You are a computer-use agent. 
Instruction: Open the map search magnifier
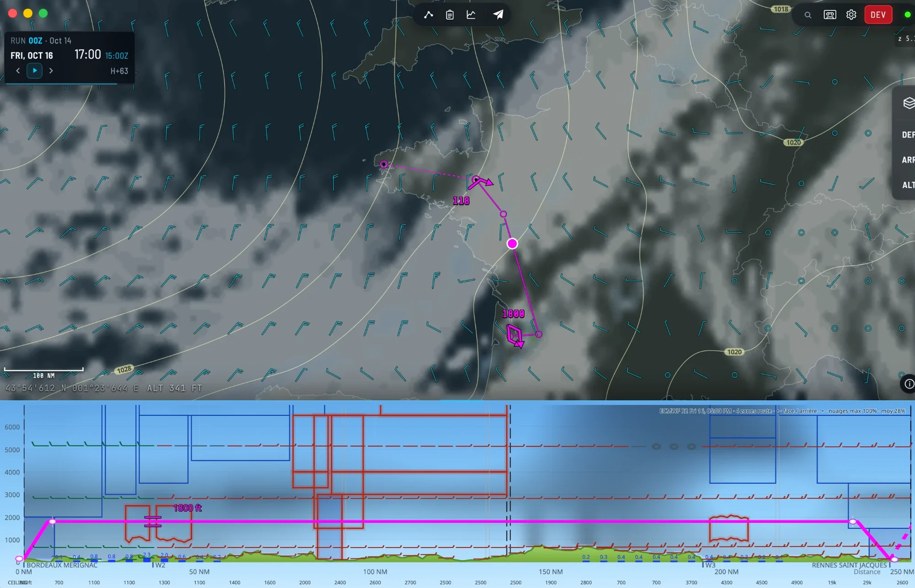tap(808, 15)
